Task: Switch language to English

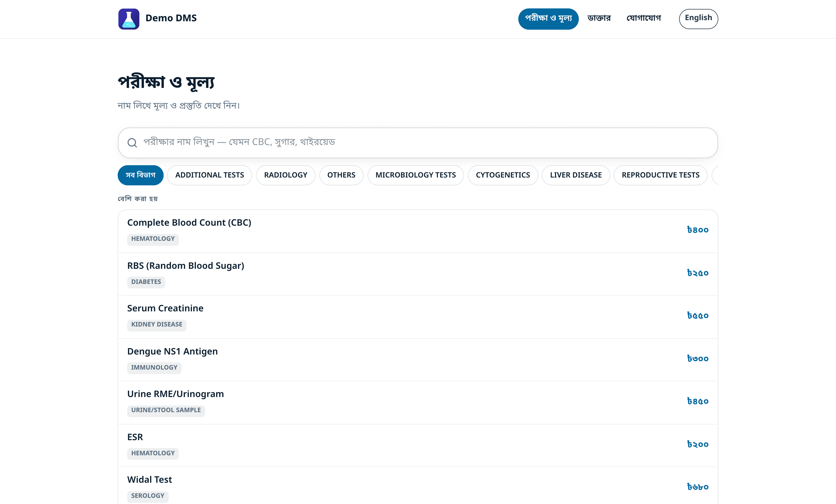Action: (698, 19)
